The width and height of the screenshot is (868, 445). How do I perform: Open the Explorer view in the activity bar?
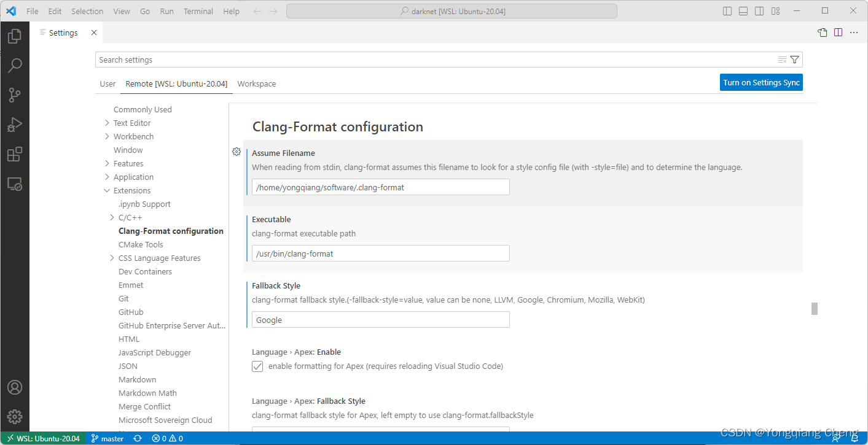coord(15,36)
